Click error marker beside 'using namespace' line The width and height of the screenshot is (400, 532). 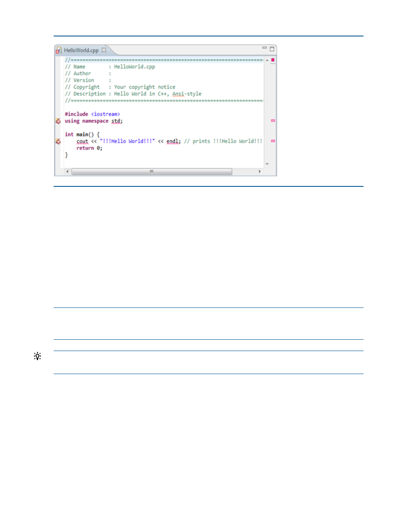tap(58, 121)
